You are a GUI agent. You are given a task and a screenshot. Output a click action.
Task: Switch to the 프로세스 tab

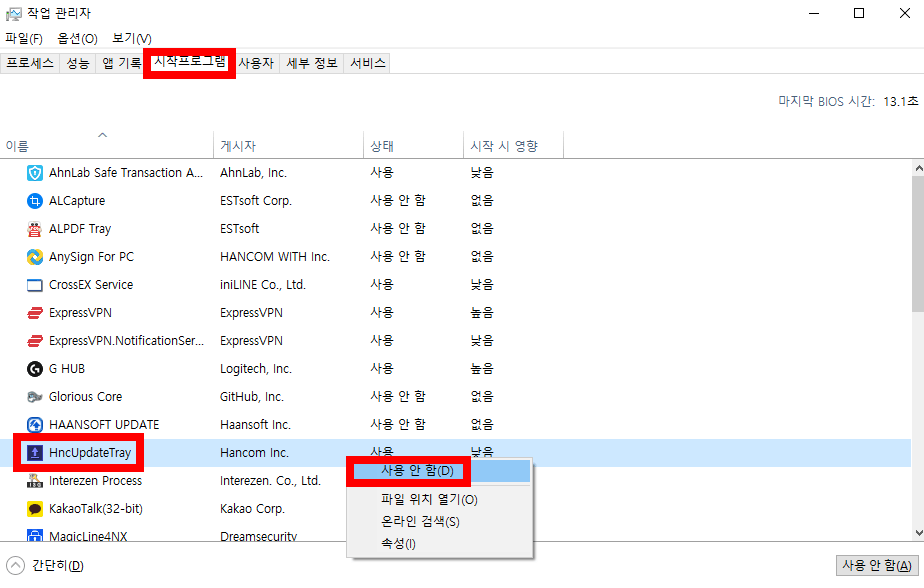pos(30,62)
